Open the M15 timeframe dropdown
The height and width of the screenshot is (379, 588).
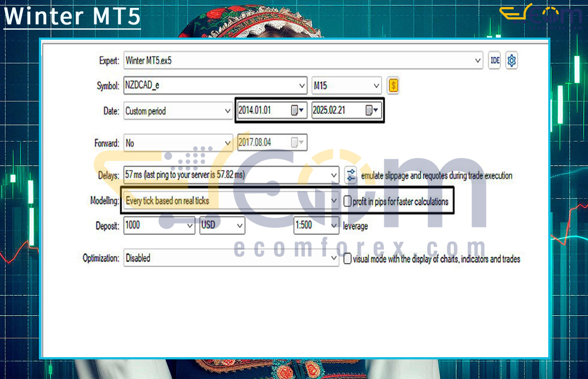[377, 86]
